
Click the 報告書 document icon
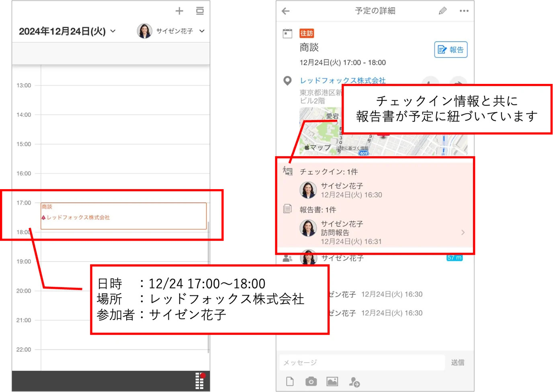[287, 209]
